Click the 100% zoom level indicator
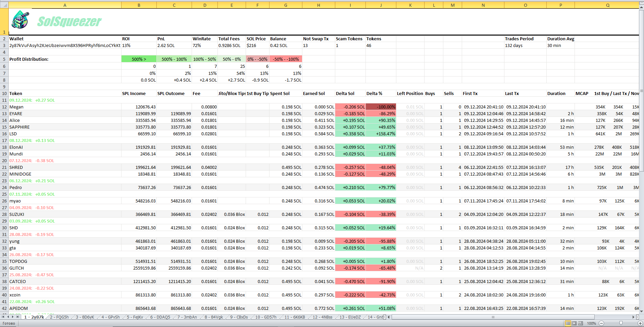 [x=592, y=323]
